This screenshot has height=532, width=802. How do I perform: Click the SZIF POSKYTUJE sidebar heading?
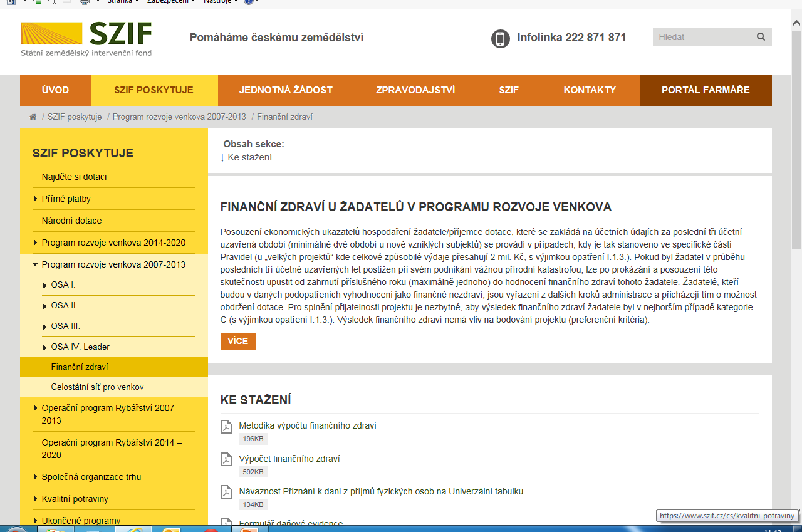point(83,154)
